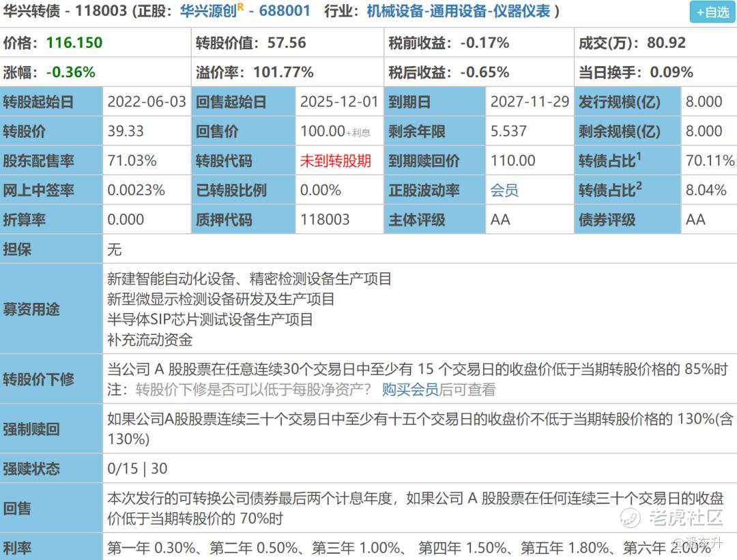The height and width of the screenshot is (560, 737).
Task: Select the price value 116.150
Action: coord(74,43)
